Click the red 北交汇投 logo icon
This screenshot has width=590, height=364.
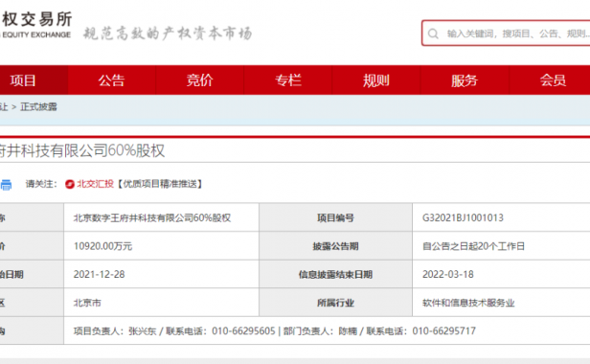click(x=70, y=184)
